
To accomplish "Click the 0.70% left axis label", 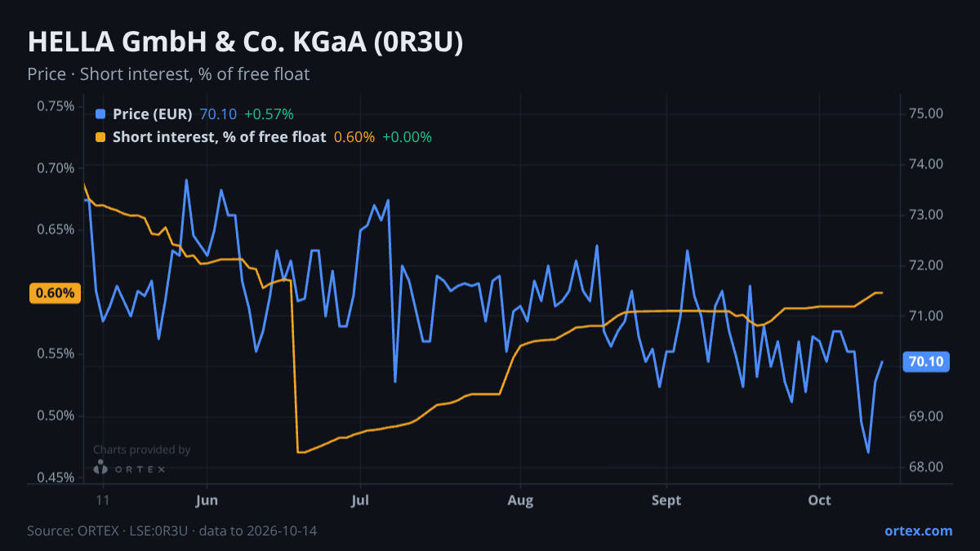I will (x=56, y=168).
